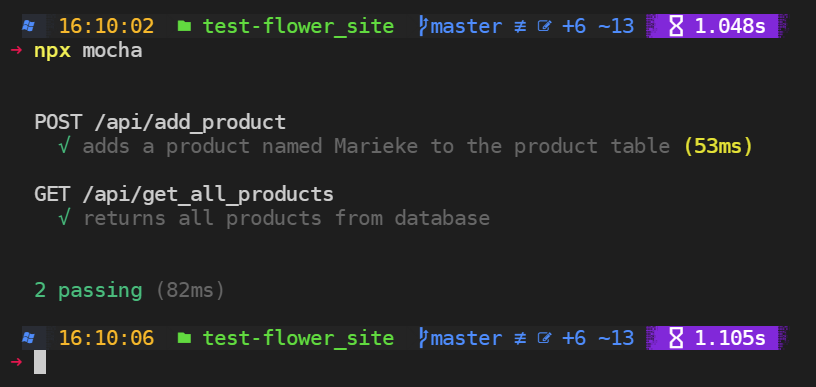Click the 16:10:02 timestamp
Viewport: 816px width, 387px height.
[x=107, y=26]
